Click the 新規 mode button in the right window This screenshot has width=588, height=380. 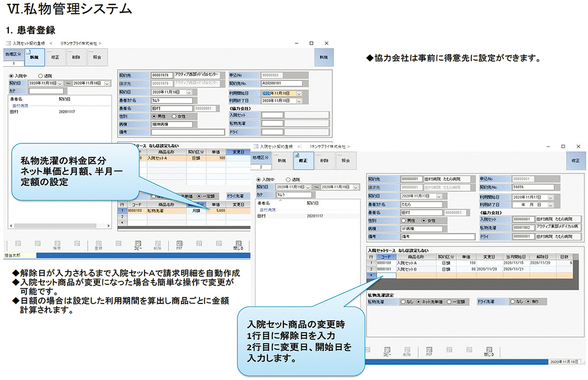[x=281, y=161]
